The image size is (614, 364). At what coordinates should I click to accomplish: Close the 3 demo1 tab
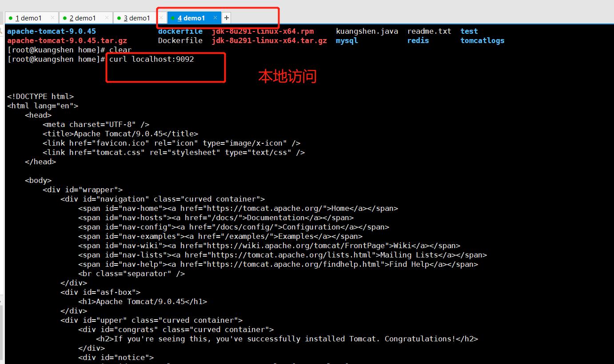[x=161, y=18]
